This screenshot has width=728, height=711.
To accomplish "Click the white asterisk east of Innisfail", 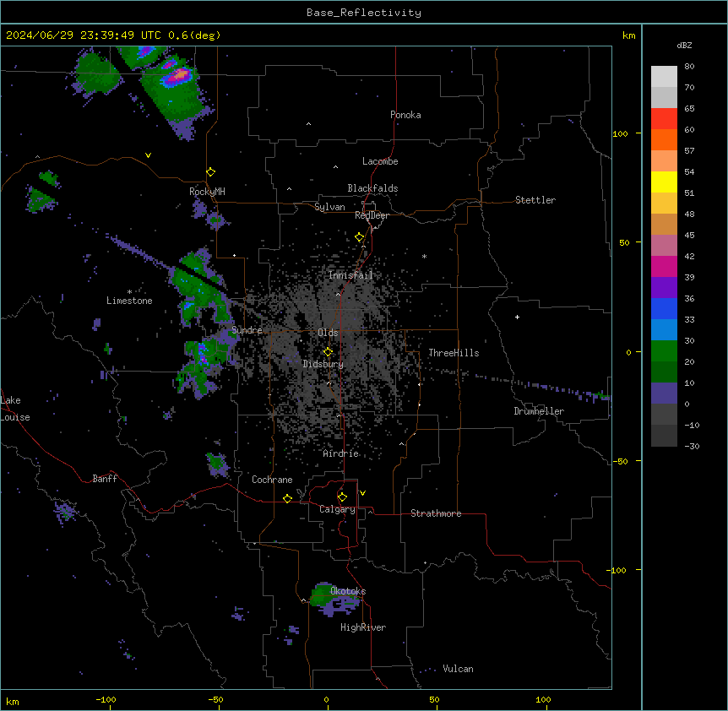I will (424, 256).
